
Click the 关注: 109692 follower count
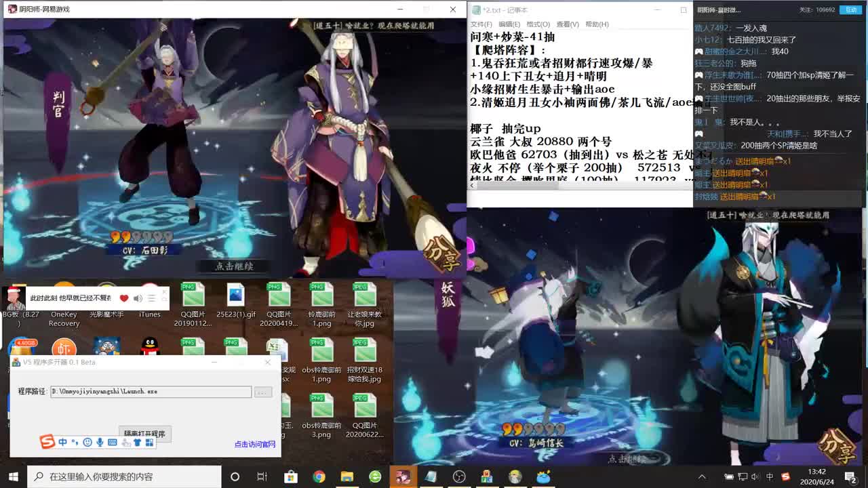pos(816,9)
